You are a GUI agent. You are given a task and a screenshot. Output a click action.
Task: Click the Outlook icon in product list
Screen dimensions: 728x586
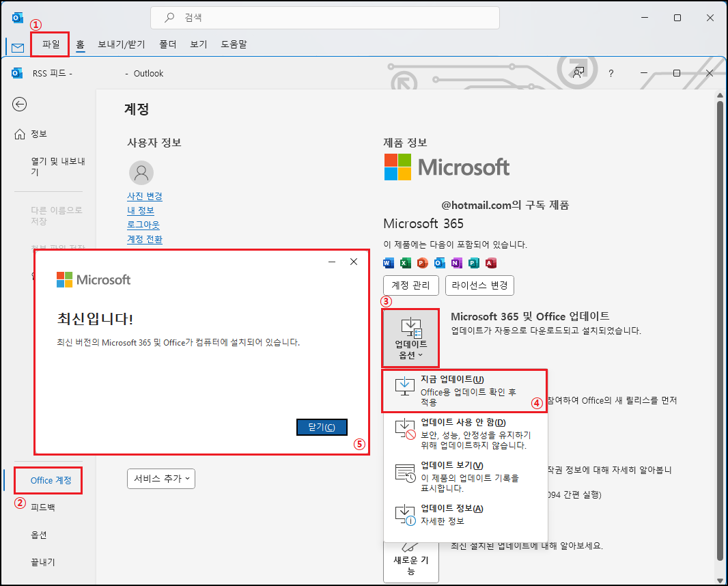coord(439,263)
